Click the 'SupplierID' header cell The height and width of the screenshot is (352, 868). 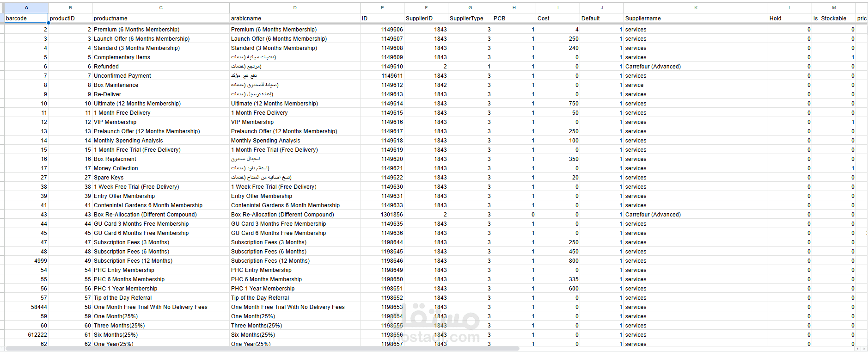coord(426,19)
